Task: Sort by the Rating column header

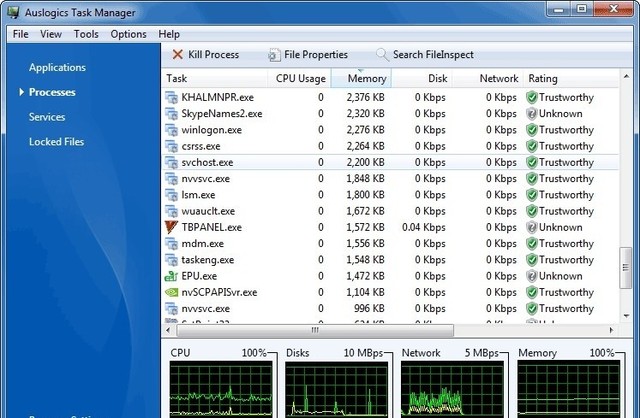Action: point(571,78)
